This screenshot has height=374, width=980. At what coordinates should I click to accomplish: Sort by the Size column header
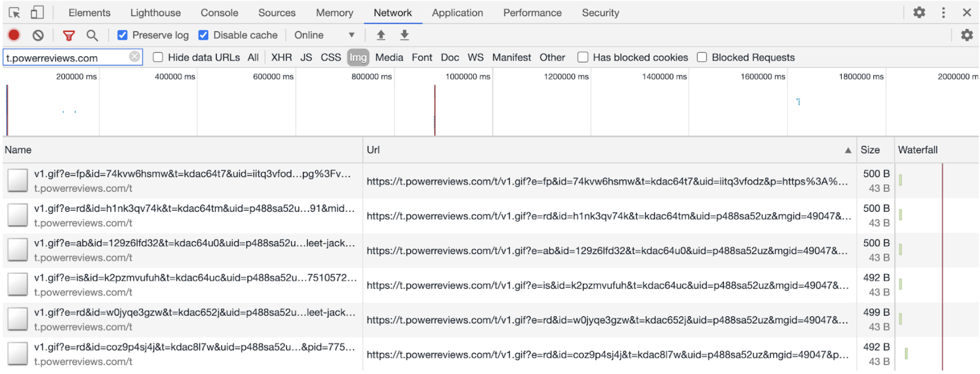[x=875, y=150]
